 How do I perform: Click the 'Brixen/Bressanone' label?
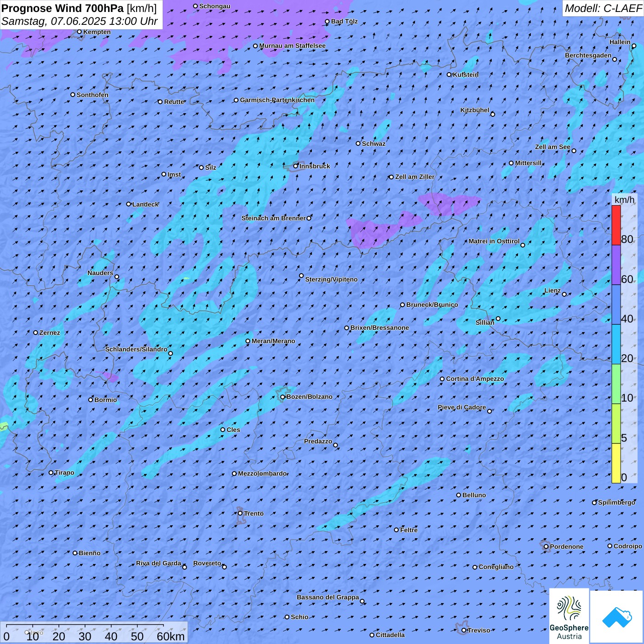(x=379, y=328)
